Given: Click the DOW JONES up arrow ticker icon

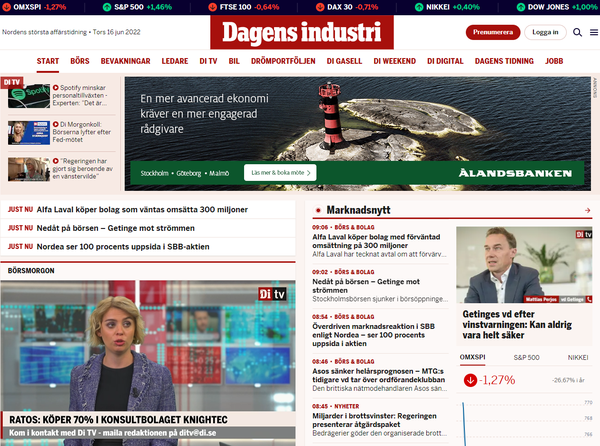Looking at the screenshot, I should tap(520, 7).
